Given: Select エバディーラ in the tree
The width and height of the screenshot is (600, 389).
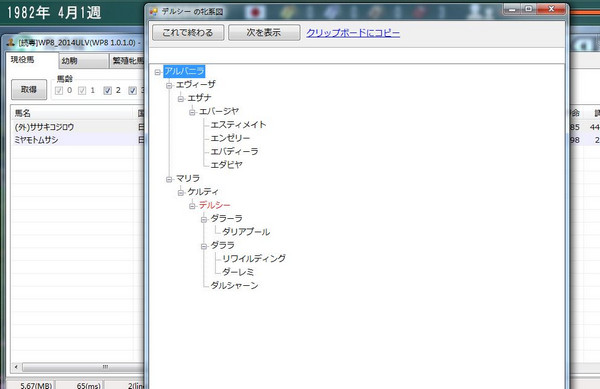Looking at the screenshot, I should click(x=234, y=151).
